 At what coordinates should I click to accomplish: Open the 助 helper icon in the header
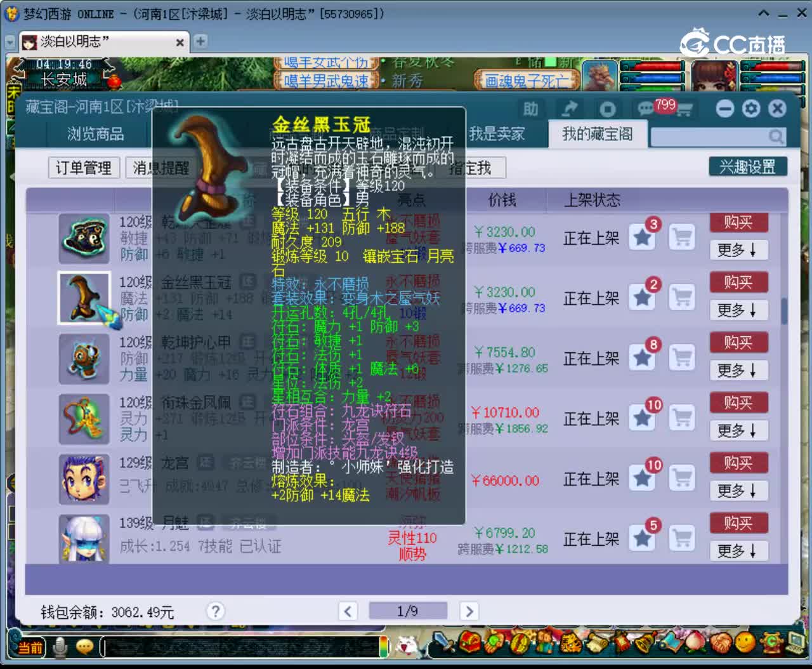click(530, 109)
